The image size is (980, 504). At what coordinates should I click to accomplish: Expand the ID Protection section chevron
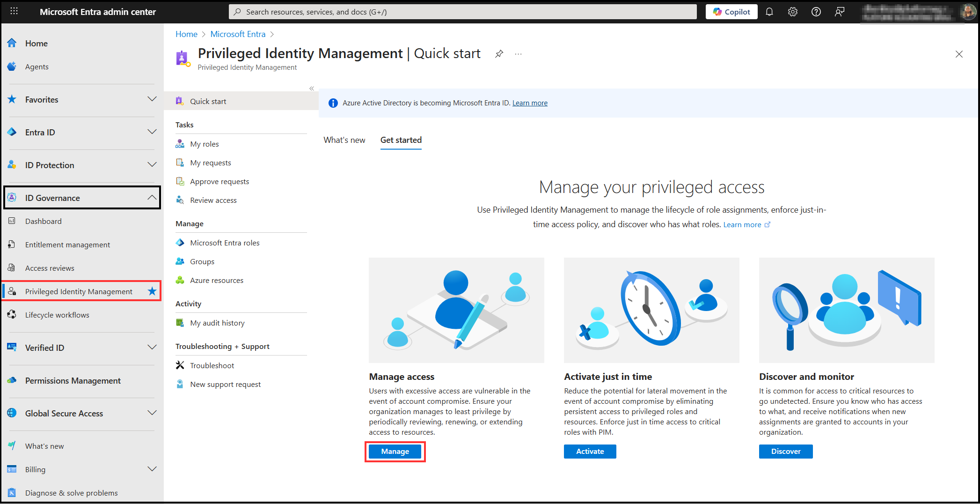[x=152, y=164]
